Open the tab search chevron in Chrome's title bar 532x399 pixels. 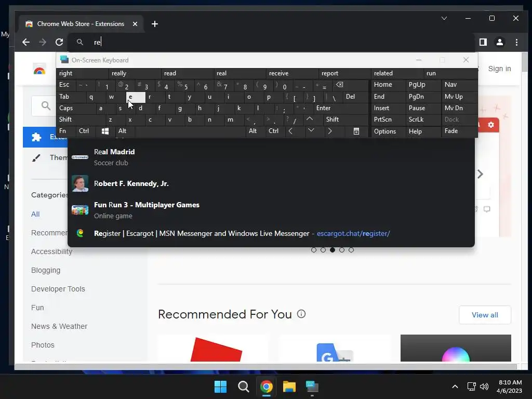pos(444,18)
